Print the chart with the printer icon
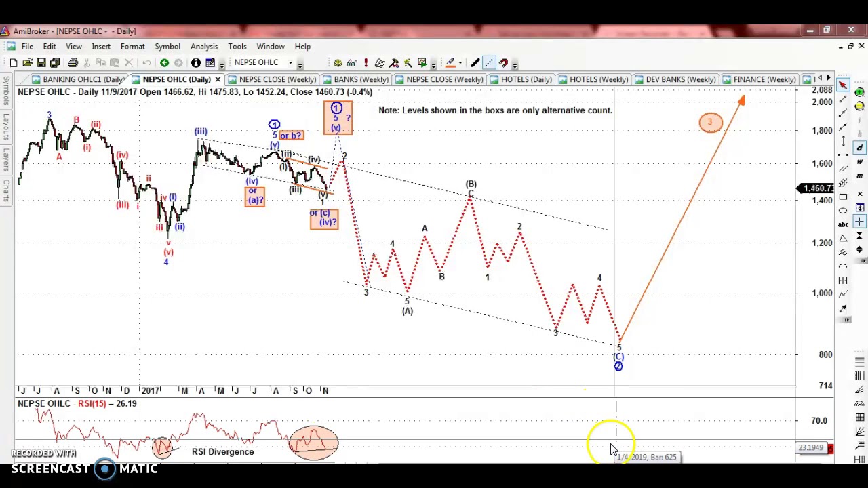 click(x=73, y=62)
